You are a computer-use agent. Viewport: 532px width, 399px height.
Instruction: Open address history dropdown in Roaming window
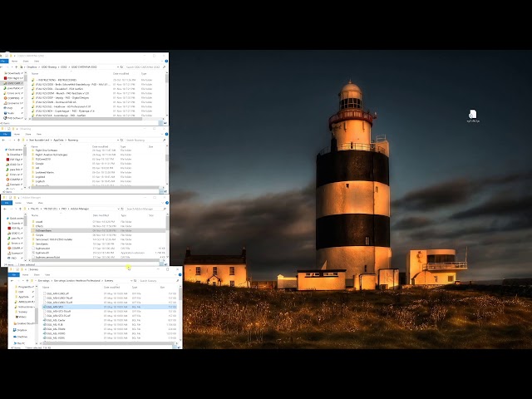pos(118,140)
